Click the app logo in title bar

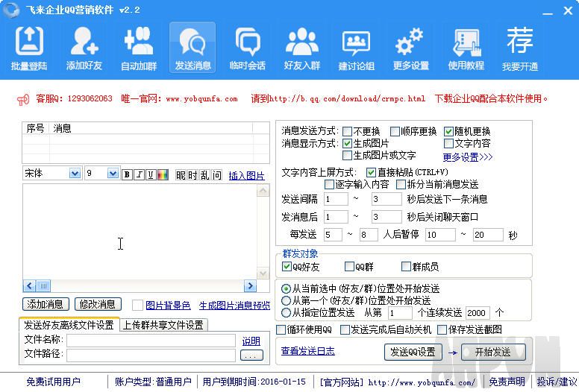tap(10, 10)
